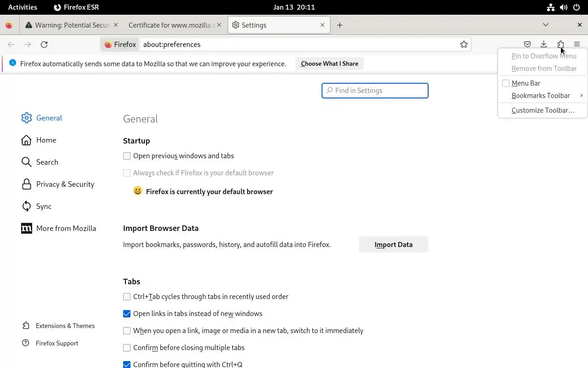Click the Choose What I Share button

[329, 64]
